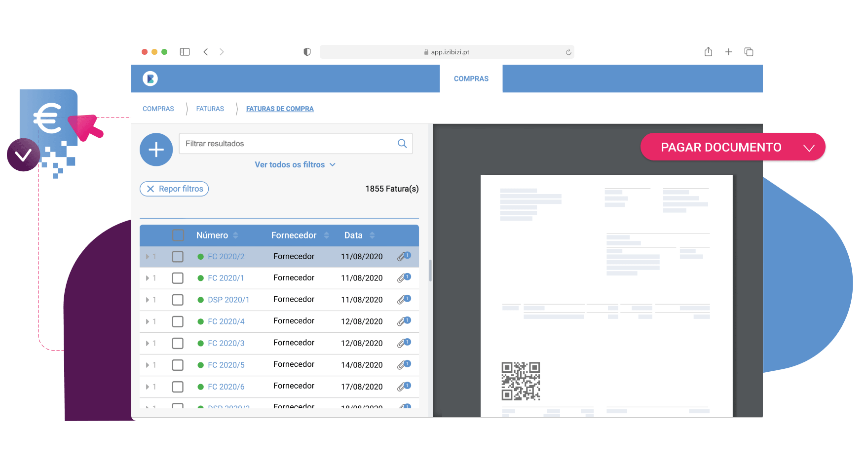Reload page using the refresh icon
The image size is (868, 471).
568,52
